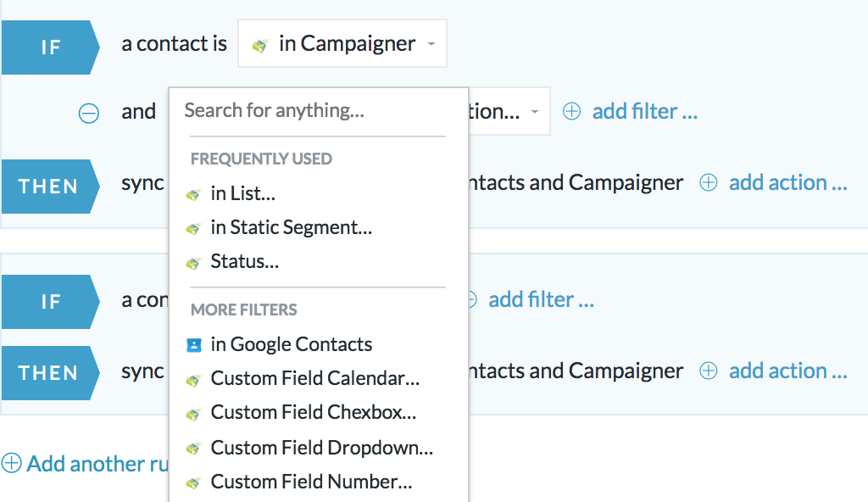Click the second IF label
Image resolution: width=868 pixels, height=502 pixels.
pyautogui.click(x=50, y=302)
